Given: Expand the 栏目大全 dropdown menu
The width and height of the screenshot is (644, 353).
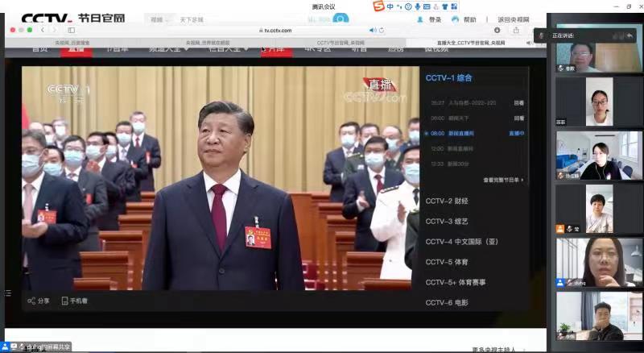Looking at the screenshot, I should (225, 48).
